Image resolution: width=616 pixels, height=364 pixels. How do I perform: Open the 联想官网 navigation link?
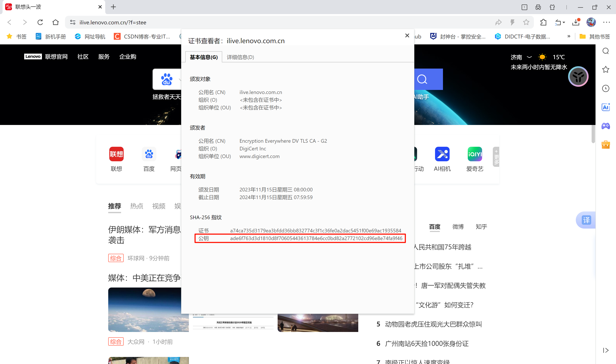coord(56,57)
